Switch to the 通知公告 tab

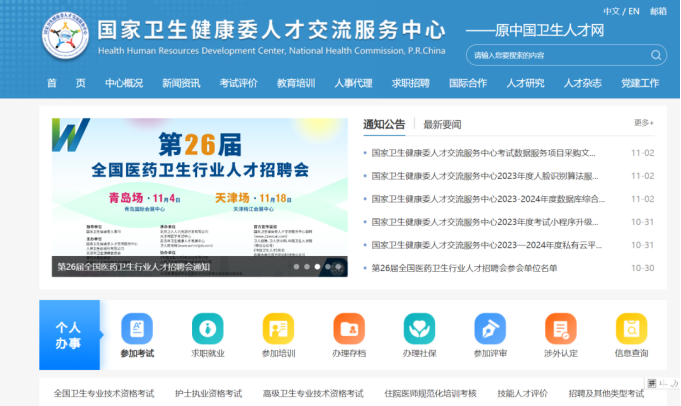tap(384, 125)
